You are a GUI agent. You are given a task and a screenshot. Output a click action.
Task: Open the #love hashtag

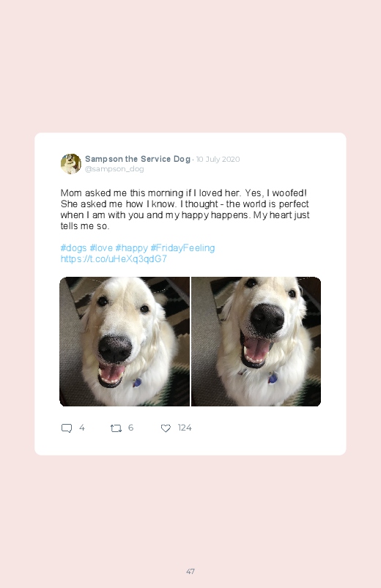pyautogui.click(x=101, y=248)
